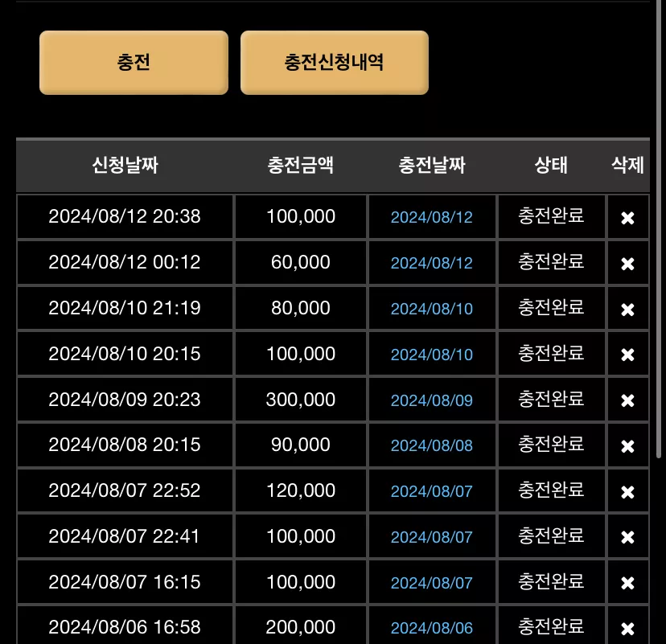Click the 2024/08/06 charge date link

432,628
